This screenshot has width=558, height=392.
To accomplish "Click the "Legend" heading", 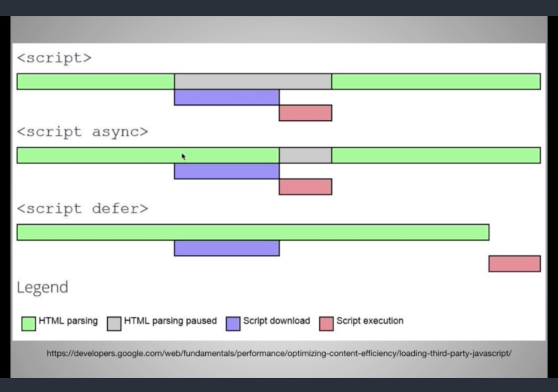I will click(x=42, y=287).
